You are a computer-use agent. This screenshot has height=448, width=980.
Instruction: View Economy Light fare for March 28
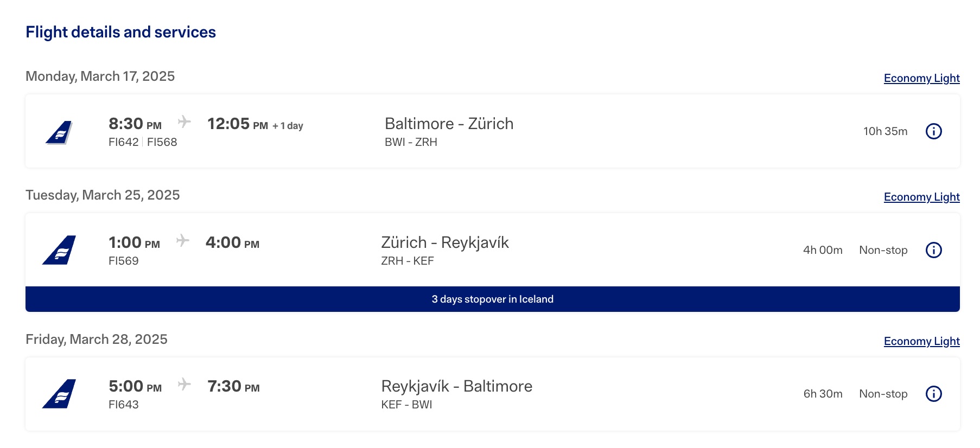tap(921, 341)
